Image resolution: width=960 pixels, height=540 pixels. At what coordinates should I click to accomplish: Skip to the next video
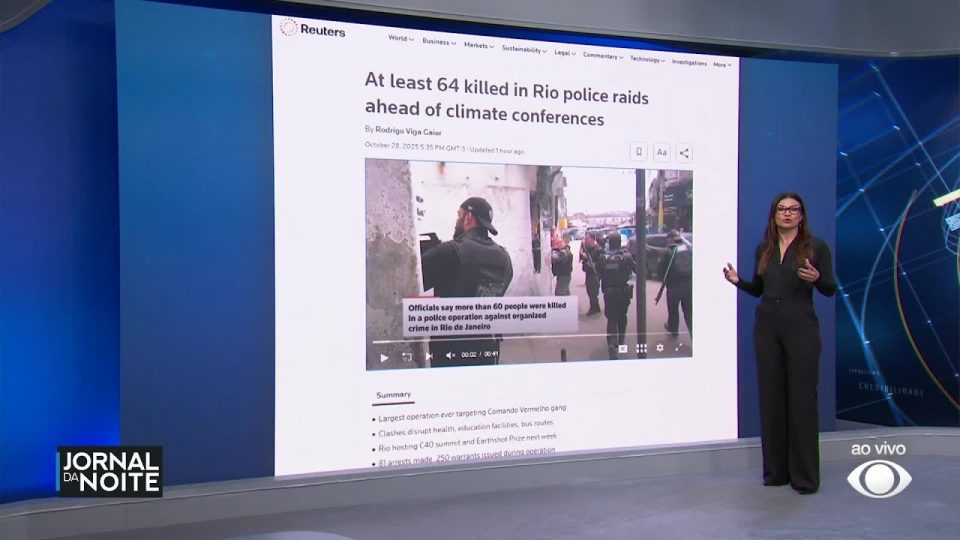(x=428, y=355)
